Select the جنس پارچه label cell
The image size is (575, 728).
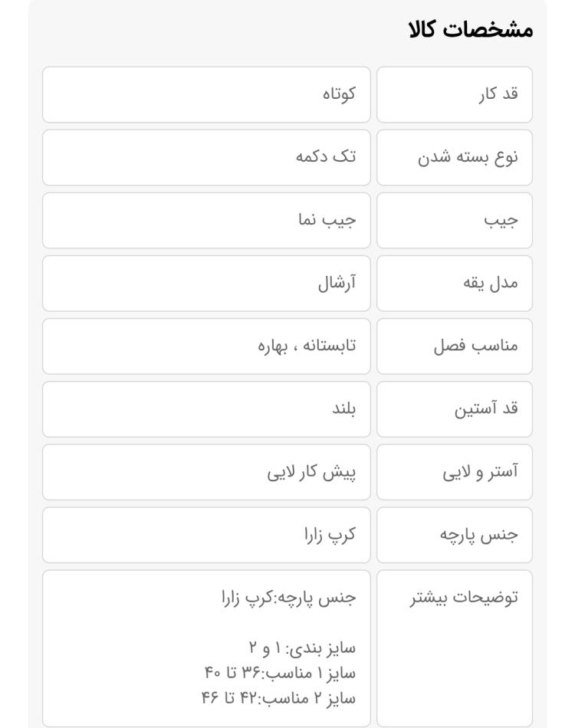454,535
